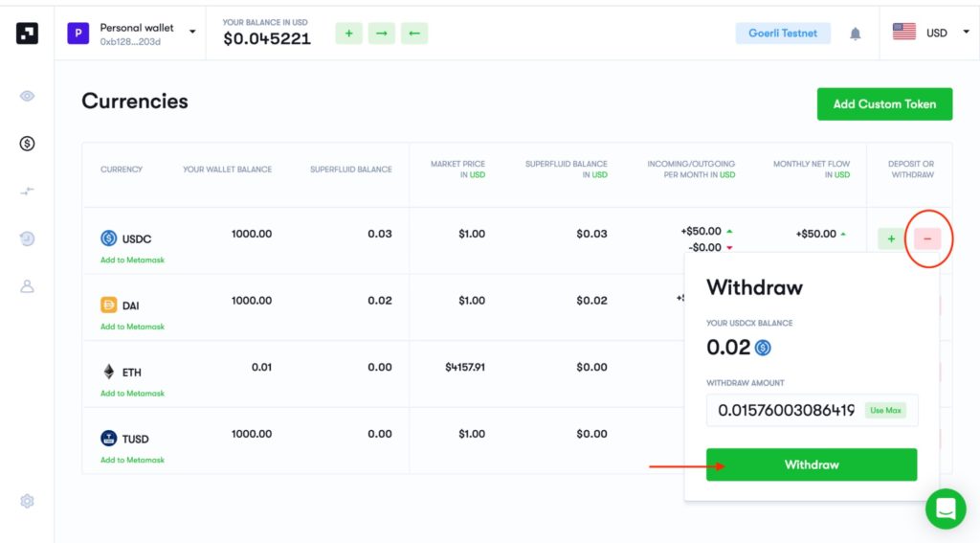Click the ETH diamond icon in table

coord(109,372)
